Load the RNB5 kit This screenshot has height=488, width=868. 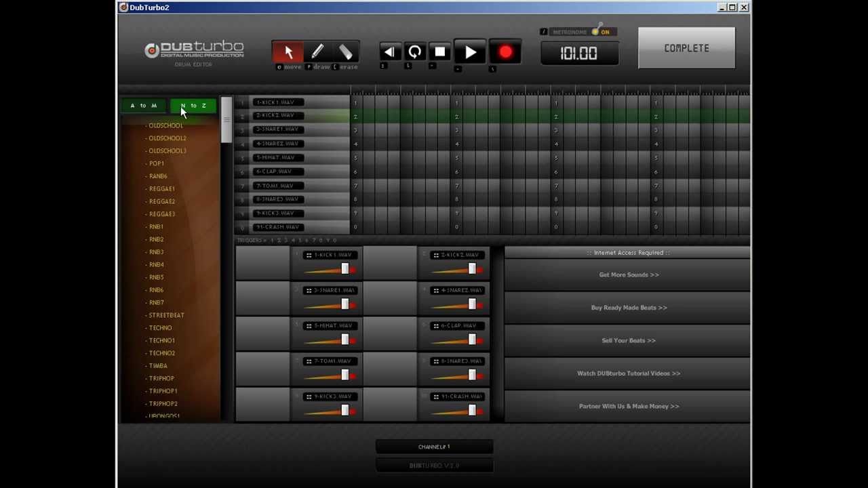pyautogui.click(x=155, y=277)
